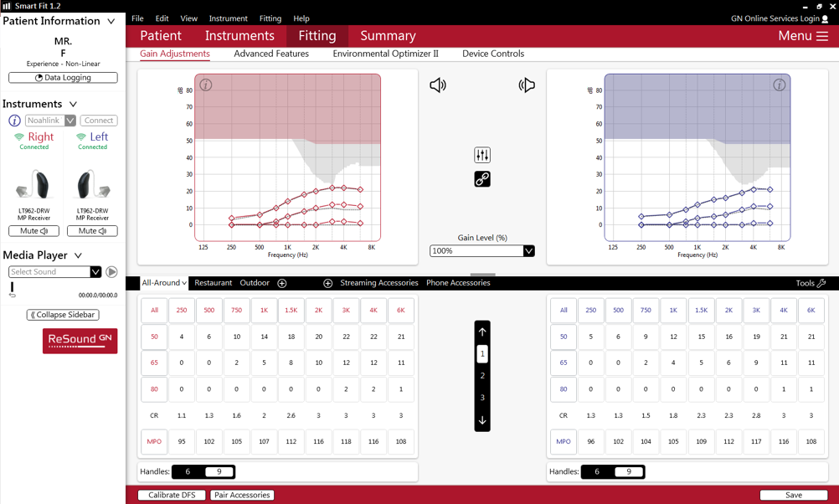Click the Collapse Sidebar button
Screen dimensions: 839x504
point(63,315)
